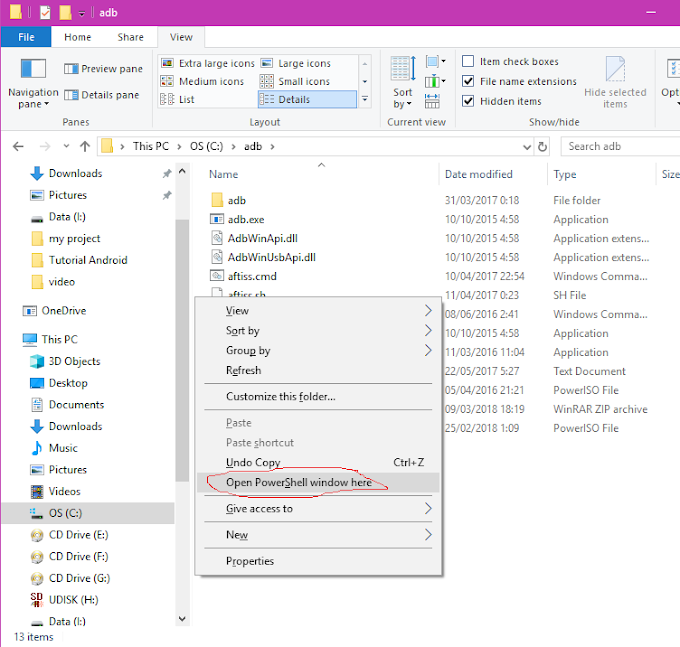Viewport: 680px width, 647px height.
Task: Click the Forward navigation arrow
Action: pos(45,147)
